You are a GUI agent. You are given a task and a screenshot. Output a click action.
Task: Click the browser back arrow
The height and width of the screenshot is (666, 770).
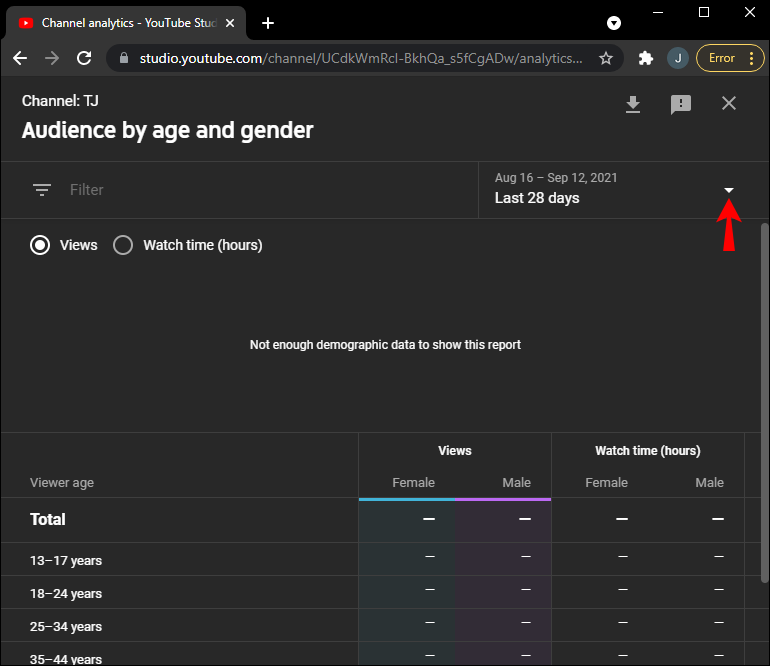20,58
